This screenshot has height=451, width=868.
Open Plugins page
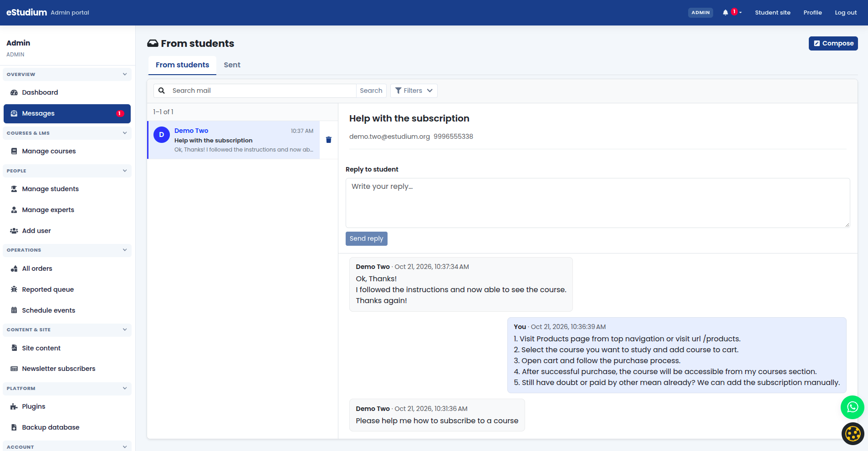67,406
